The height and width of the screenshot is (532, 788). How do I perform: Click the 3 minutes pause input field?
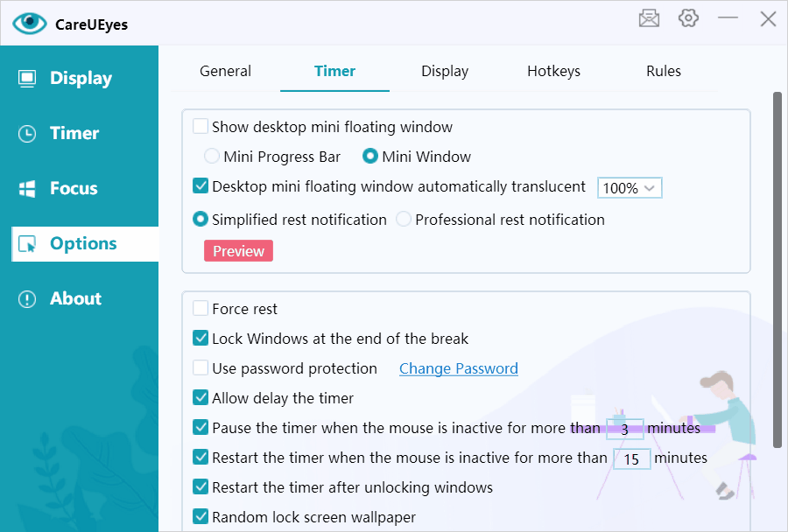coord(624,429)
